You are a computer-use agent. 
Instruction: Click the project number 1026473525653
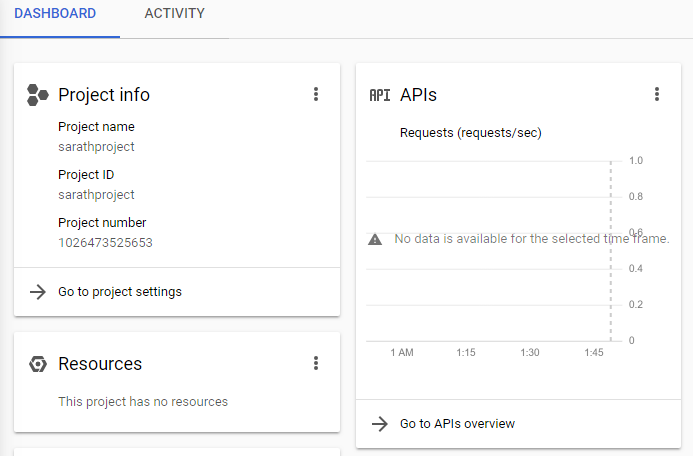[105, 243]
